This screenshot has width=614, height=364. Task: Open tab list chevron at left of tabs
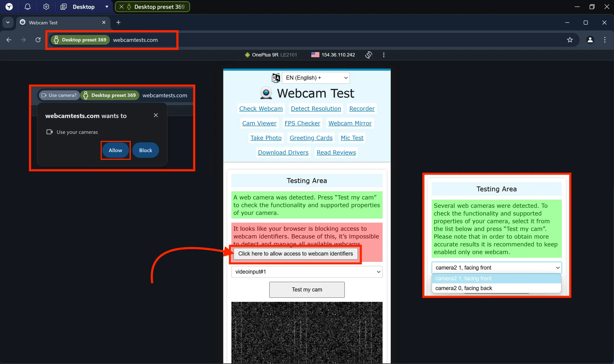tap(8, 22)
